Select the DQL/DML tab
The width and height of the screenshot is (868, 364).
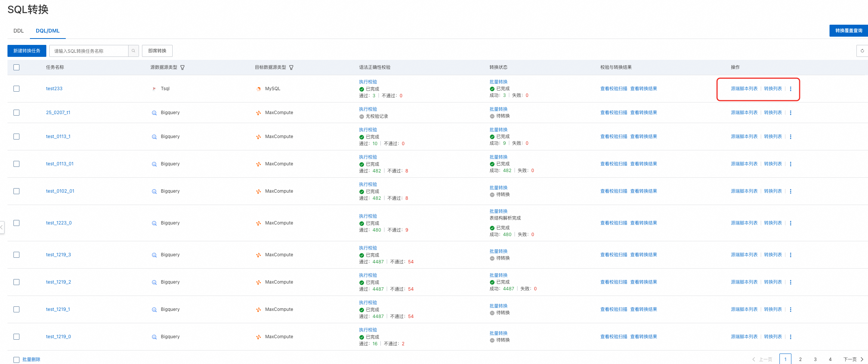[x=47, y=31]
